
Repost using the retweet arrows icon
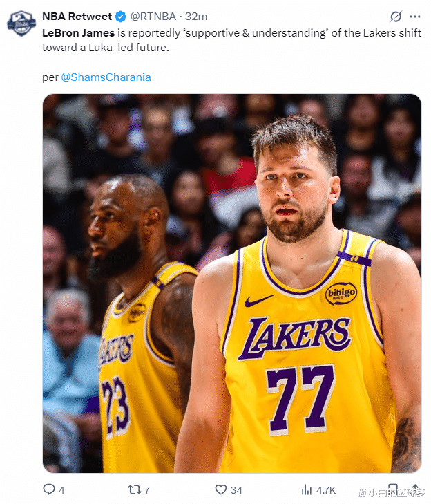[x=134, y=489]
